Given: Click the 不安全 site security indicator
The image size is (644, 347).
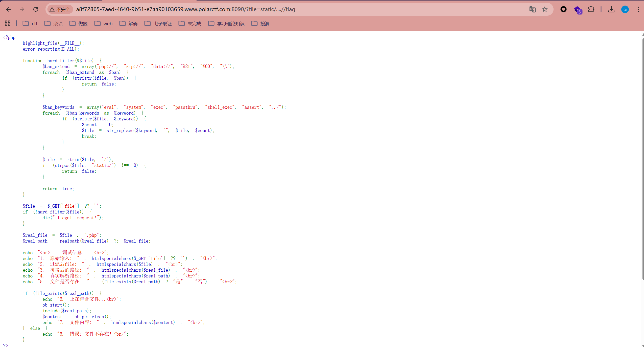Looking at the screenshot, I should [60, 9].
